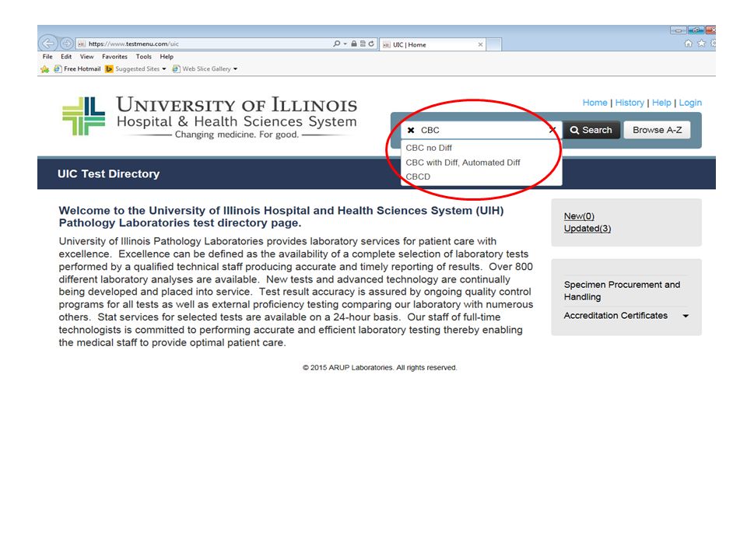Clear search with X icon left of CBC
This screenshot has width=747, height=560.
(x=411, y=130)
